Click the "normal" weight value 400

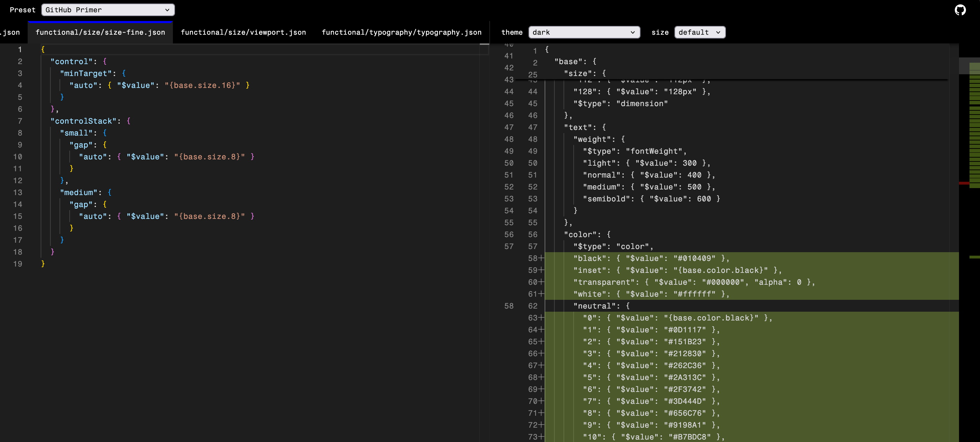(694, 175)
